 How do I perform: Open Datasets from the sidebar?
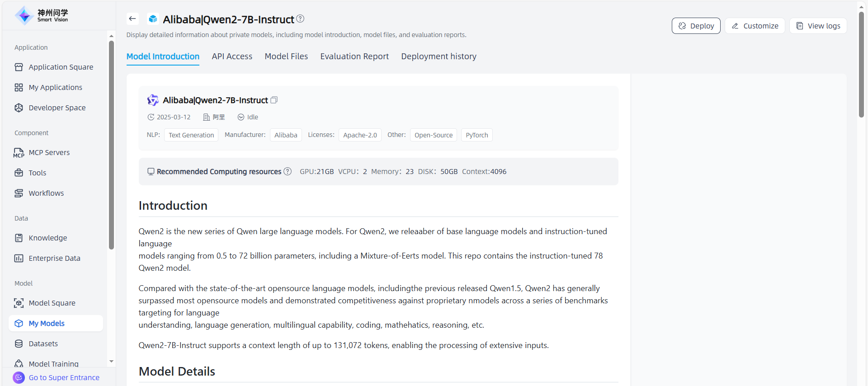(43, 344)
